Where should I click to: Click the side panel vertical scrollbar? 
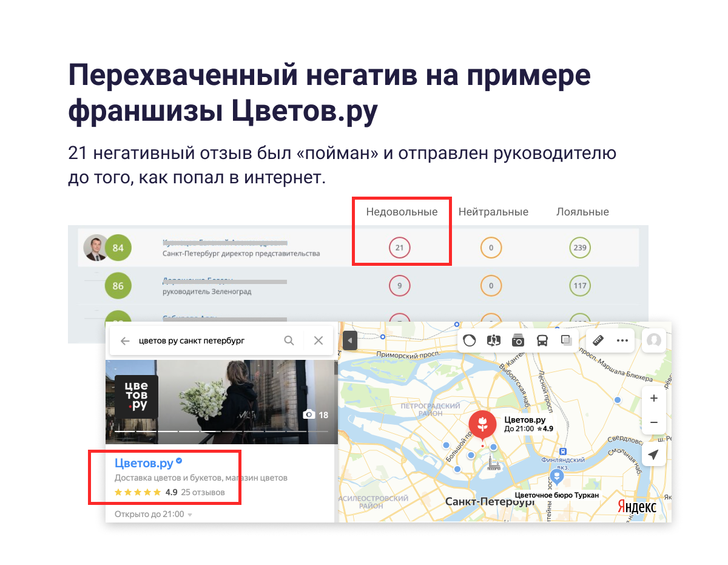(336, 368)
